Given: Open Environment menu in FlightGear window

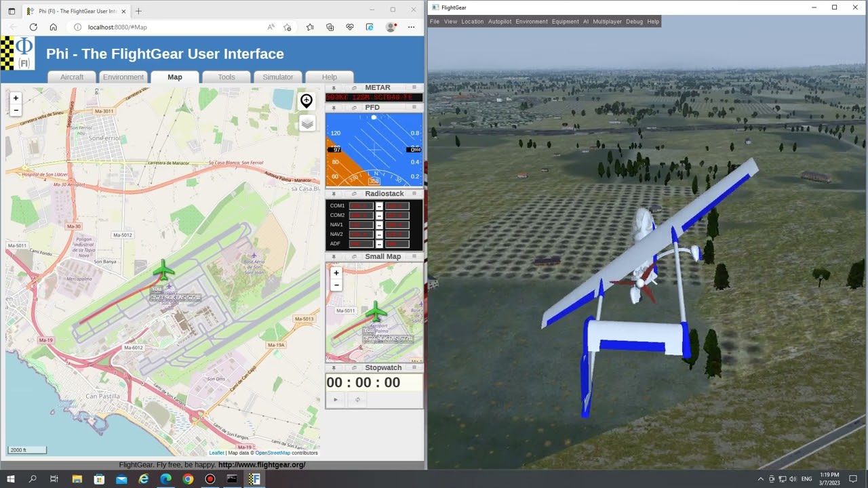Looking at the screenshot, I should [532, 22].
